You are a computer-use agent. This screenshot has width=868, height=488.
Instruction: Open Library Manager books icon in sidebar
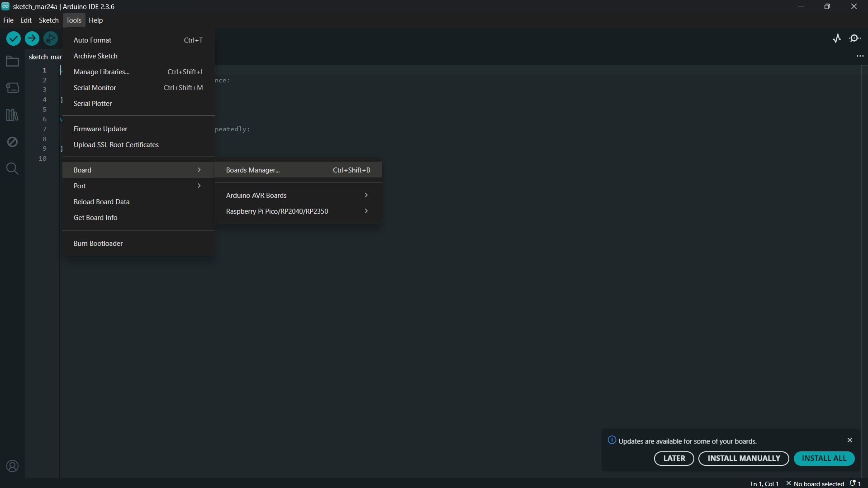point(12,115)
